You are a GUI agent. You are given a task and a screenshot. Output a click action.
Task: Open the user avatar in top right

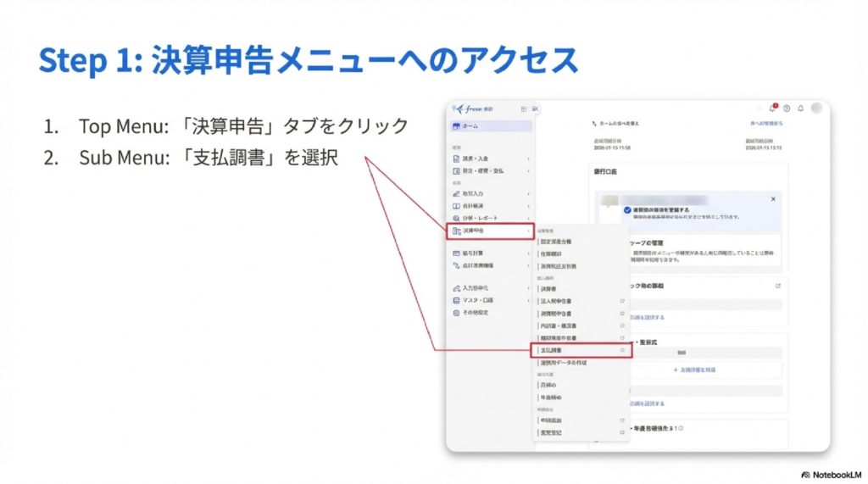[x=816, y=108]
